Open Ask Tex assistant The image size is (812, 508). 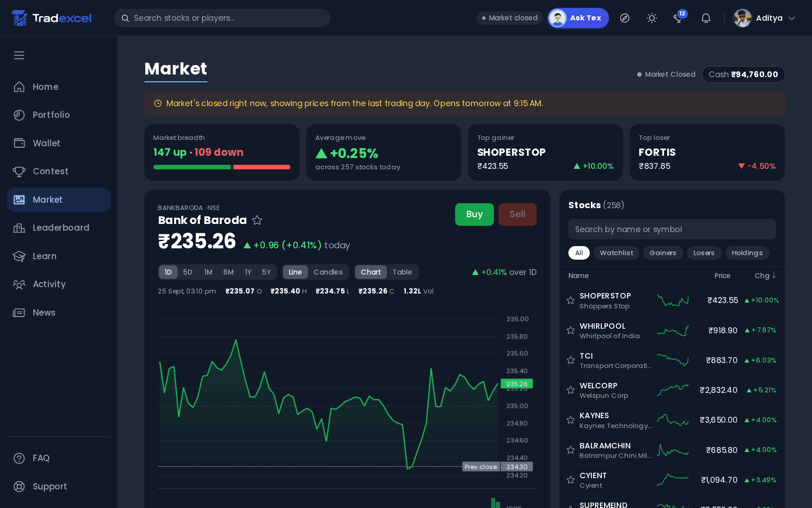point(578,18)
